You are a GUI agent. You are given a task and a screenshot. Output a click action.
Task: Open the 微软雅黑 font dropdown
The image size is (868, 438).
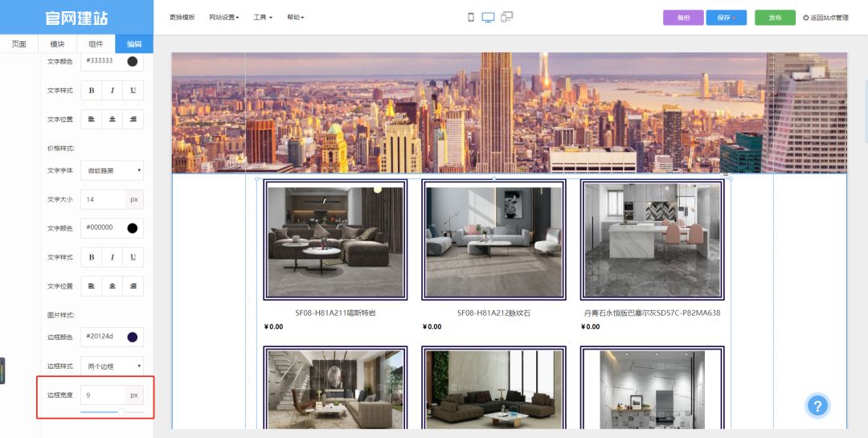pos(112,170)
